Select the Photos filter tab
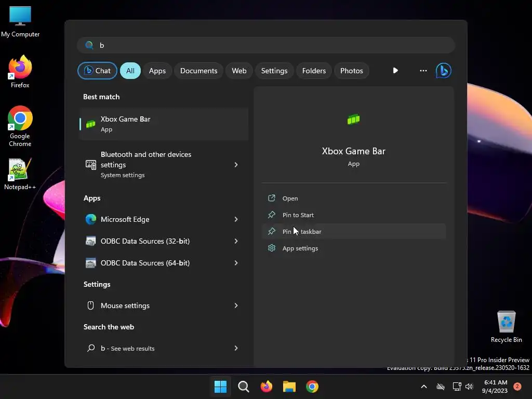 (x=352, y=71)
